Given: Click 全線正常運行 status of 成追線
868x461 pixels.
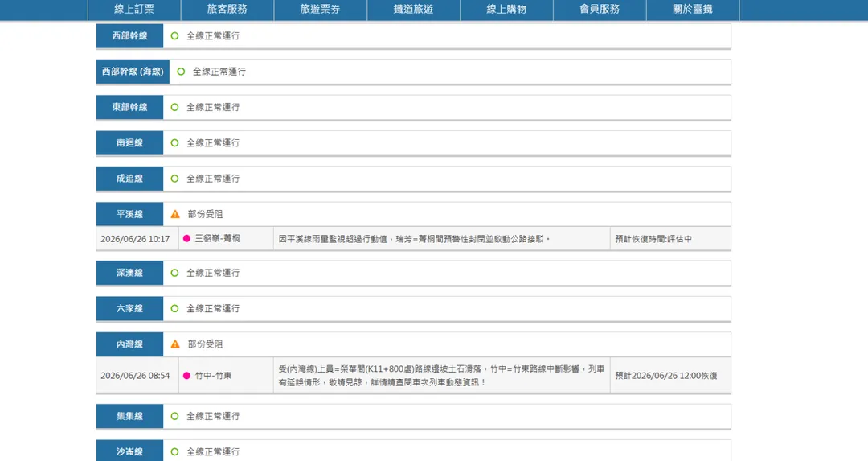Looking at the screenshot, I should [213, 179].
